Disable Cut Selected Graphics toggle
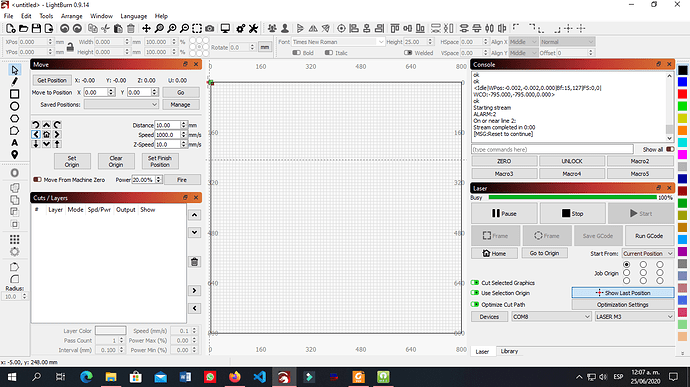Screen dimensions: 690x387 (475, 283)
